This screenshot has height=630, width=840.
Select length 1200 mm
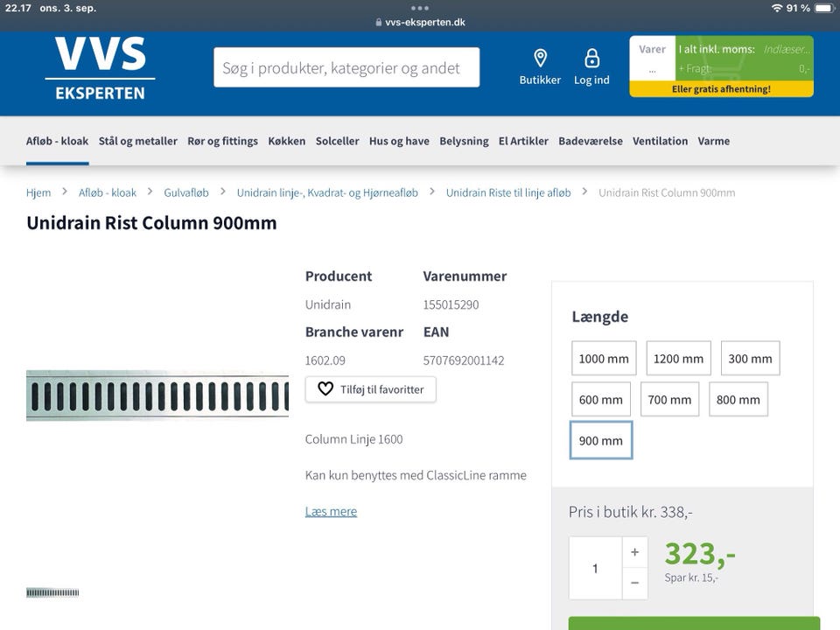[x=678, y=359]
